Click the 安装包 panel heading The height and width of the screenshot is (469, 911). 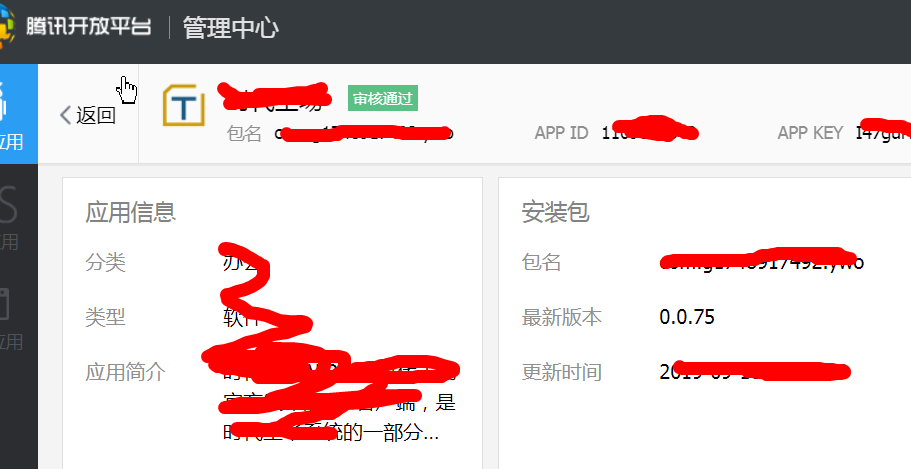(x=555, y=212)
